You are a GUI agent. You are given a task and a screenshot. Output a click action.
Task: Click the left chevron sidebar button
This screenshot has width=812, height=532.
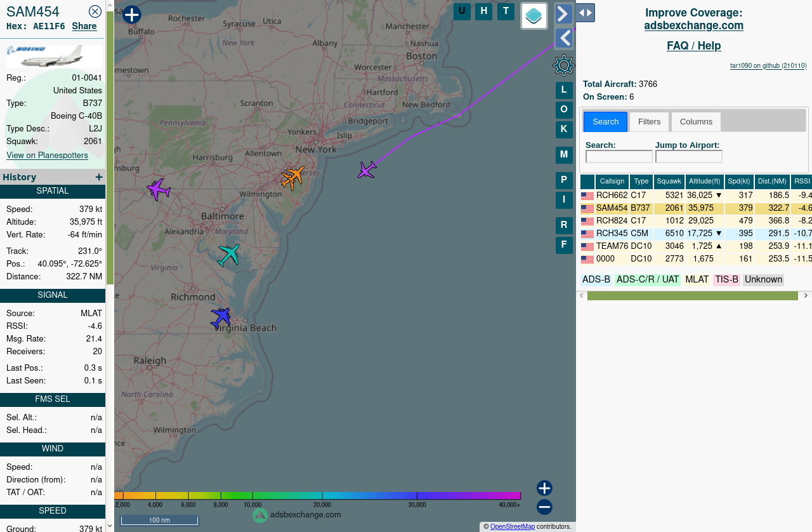[564, 38]
